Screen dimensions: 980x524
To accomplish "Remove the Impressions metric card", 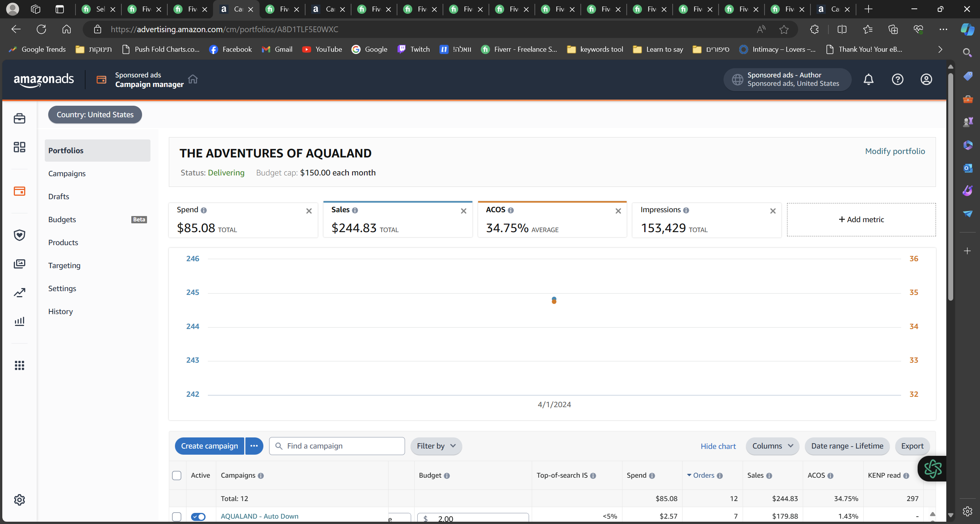I will pyautogui.click(x=773, y=211).
